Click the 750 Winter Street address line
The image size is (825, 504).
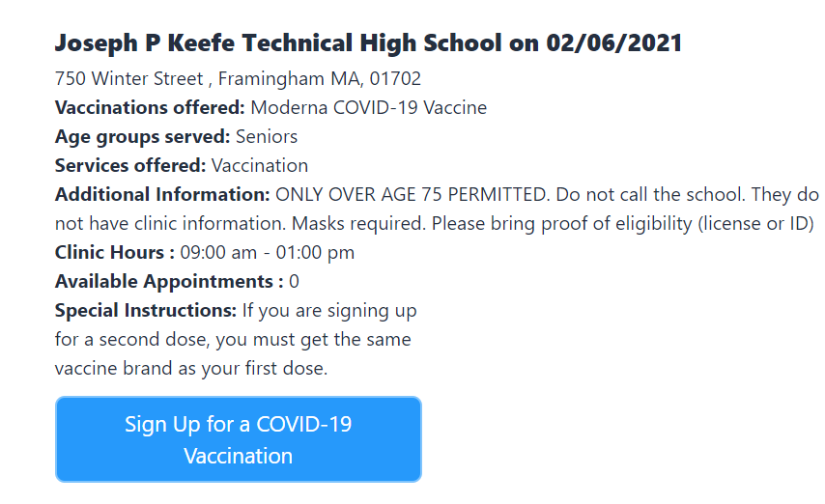click(x=238, y=79)
